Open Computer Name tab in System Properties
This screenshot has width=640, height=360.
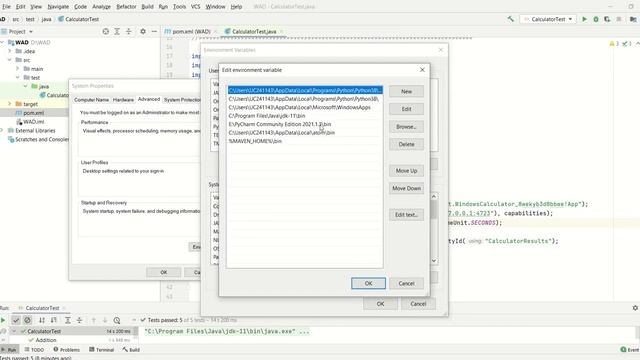(91, 100)
